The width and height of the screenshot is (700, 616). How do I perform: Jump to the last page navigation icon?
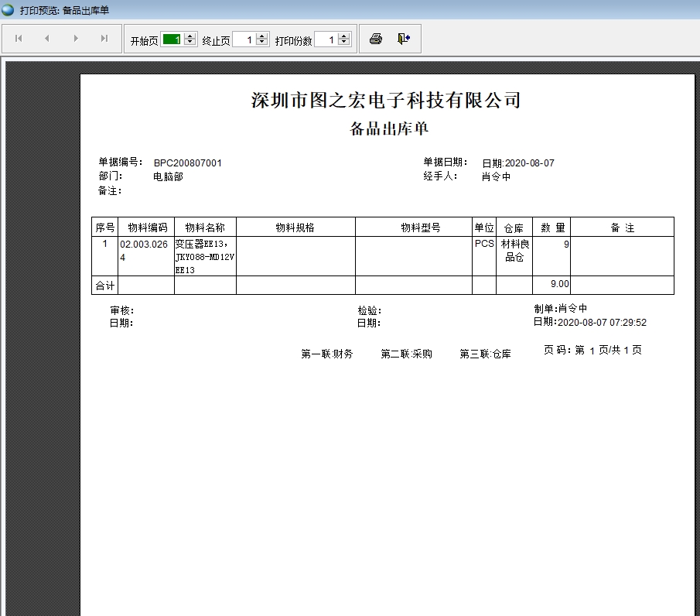pyautogui.click(x=103, y=39)
